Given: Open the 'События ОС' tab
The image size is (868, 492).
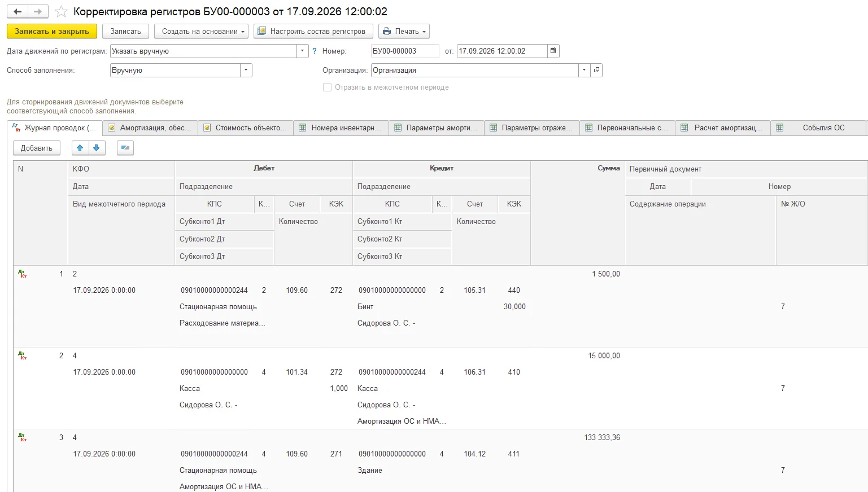Looking at the screenshot, I should pos(818,128).
